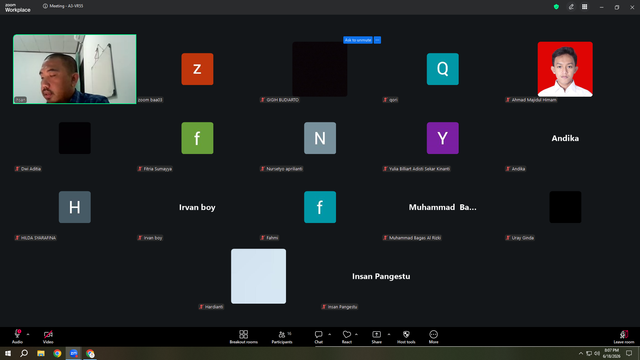Open the system volume icon in tray

(x=597, y=353)
